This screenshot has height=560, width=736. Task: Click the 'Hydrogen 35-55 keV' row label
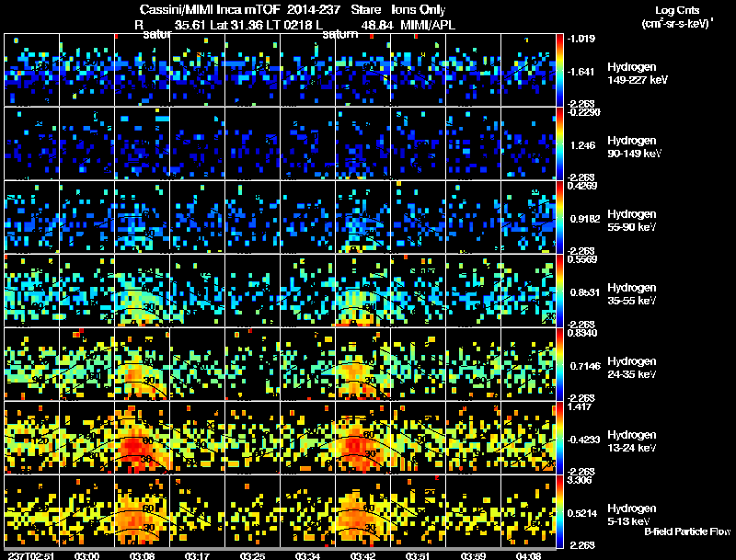click(x=632, y=294)
